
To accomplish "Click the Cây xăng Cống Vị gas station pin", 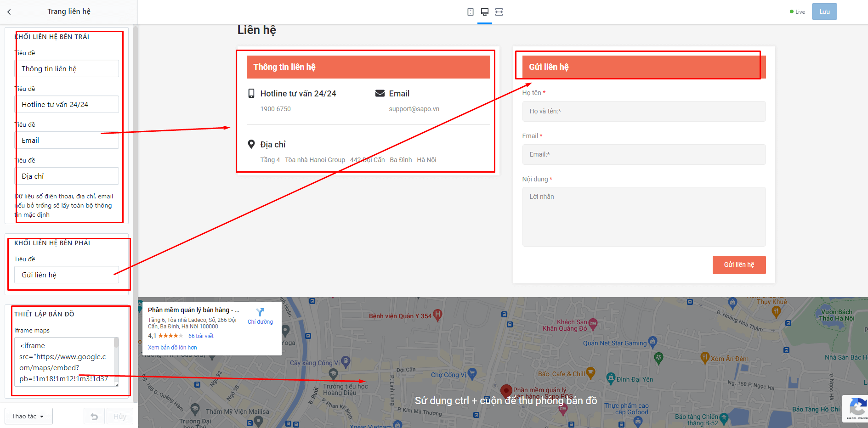I will 346,363.
